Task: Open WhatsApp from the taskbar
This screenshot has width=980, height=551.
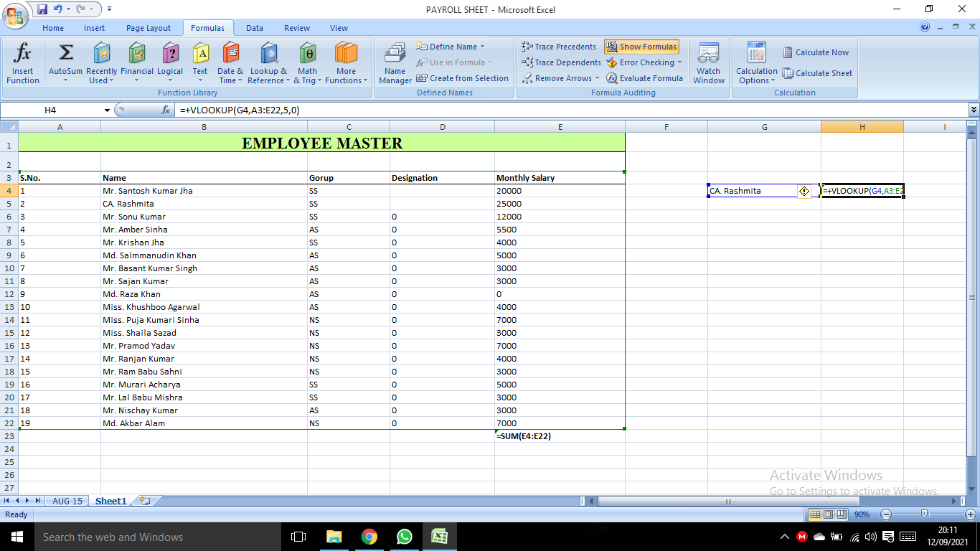Action: pyautogui.click(x=404, y=537)
